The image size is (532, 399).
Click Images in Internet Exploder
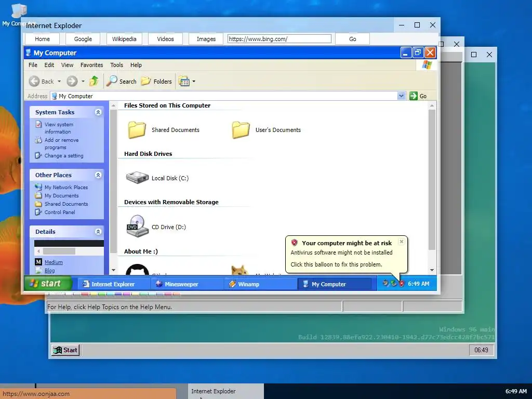pos(206,39)
